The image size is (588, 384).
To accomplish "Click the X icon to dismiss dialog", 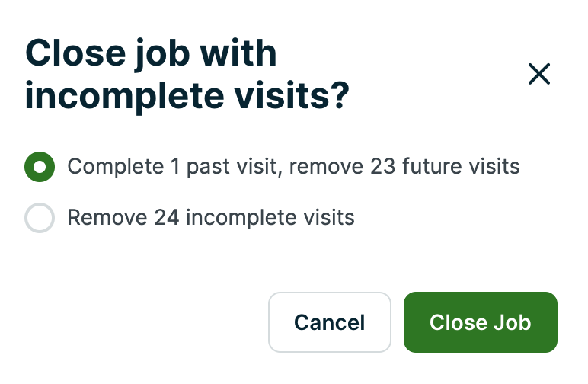I will pos(538,74).
